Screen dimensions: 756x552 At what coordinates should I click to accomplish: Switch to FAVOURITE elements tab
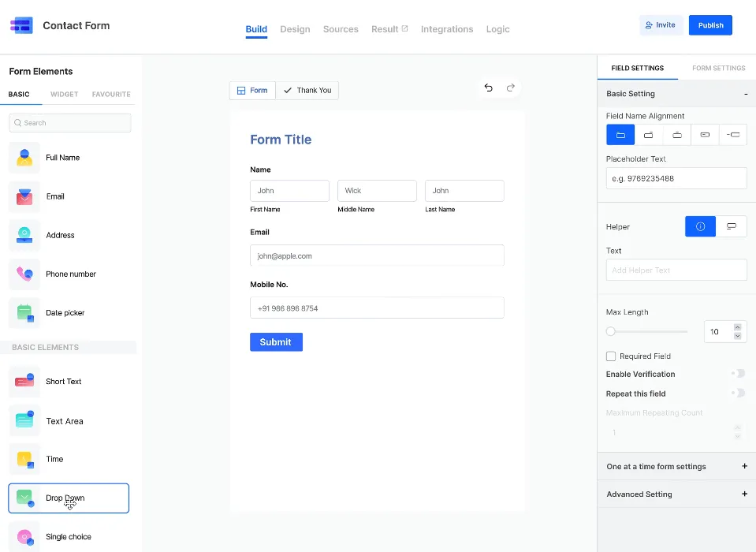[x=111, y=94]
